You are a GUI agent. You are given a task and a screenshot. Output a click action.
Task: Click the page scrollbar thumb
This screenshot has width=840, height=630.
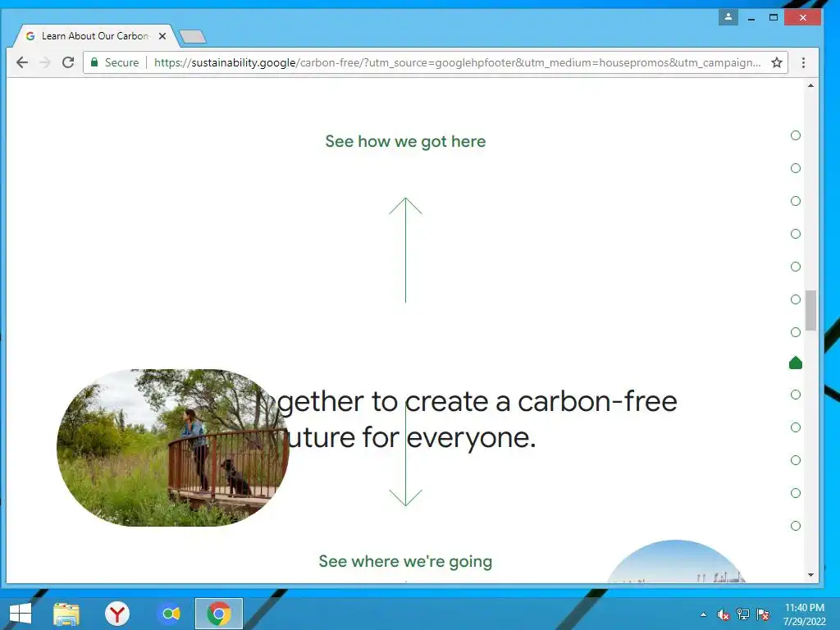click(x=810, y=311)
